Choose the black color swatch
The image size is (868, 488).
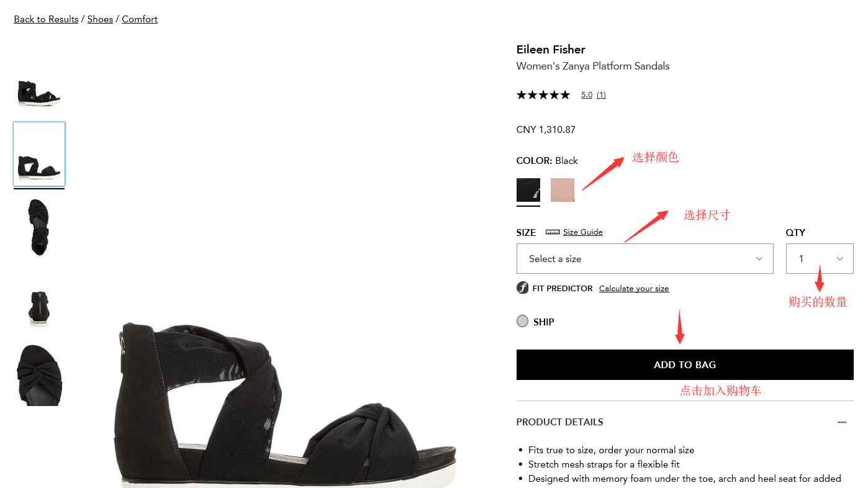click(528, 190)
